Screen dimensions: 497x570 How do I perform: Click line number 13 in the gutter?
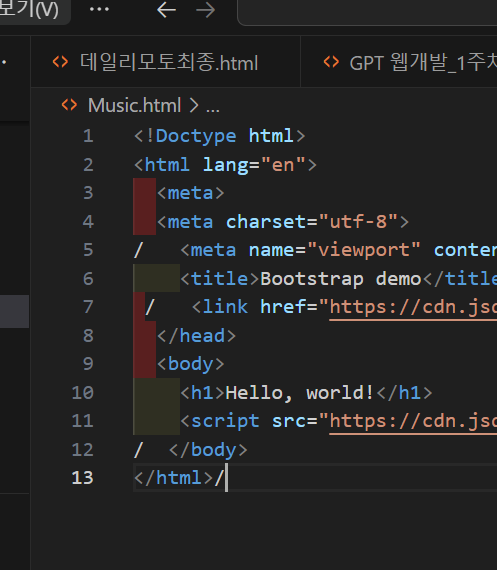coord(83,478)
